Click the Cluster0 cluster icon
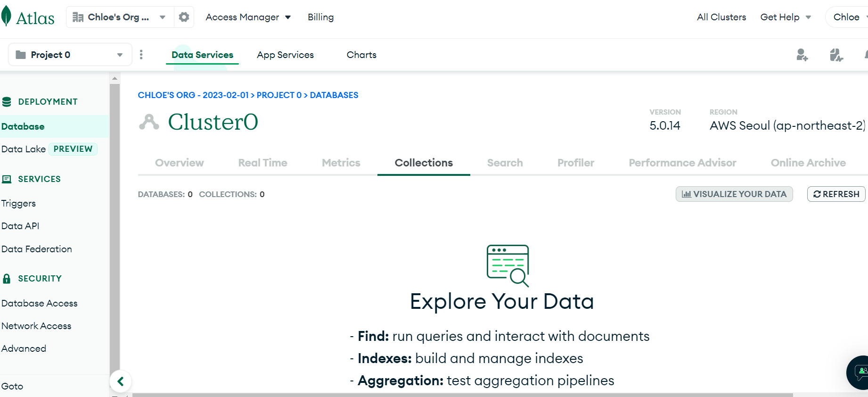The width and height of the screenshot is (868, 397). [x=149, y=122]
